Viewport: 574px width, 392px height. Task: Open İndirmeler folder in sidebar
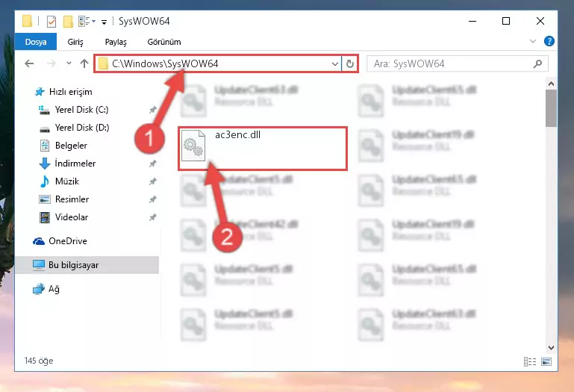(x=75, y=164)
